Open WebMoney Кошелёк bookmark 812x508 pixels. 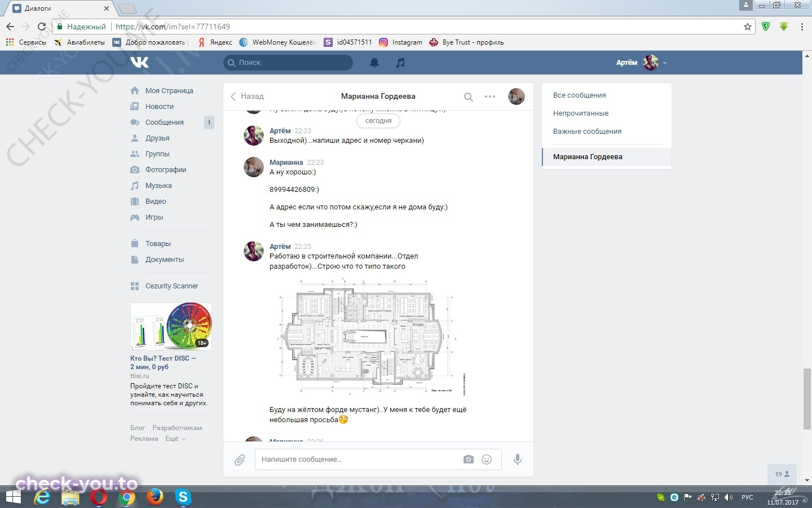(278, 42)
